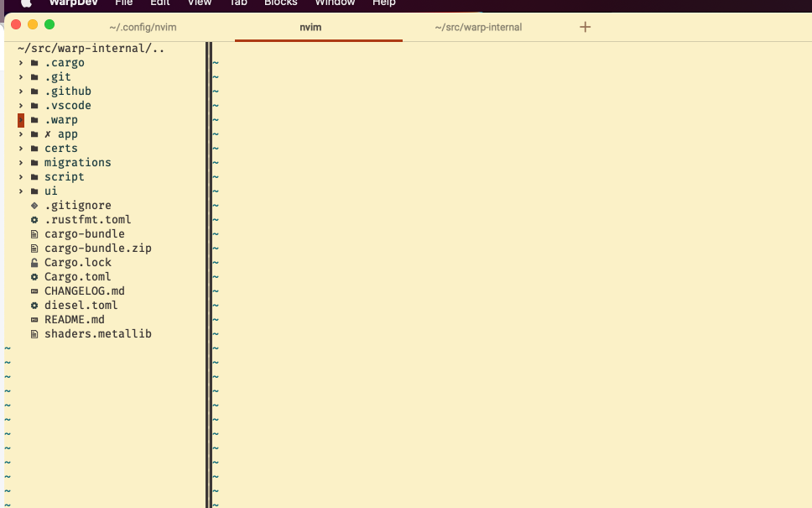This screenshot has width=812, height=508.
Task: Click the git icon next to .gitignore
Action: coord(34,205)
